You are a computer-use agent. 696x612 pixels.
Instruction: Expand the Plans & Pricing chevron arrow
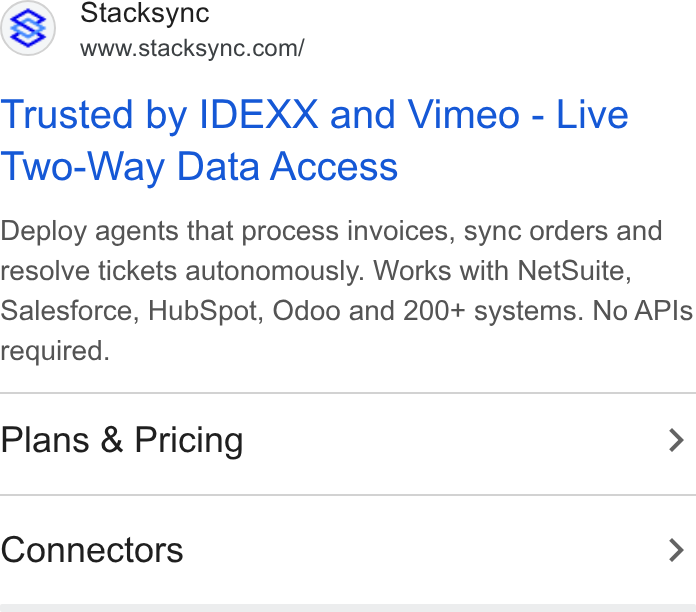676,440
